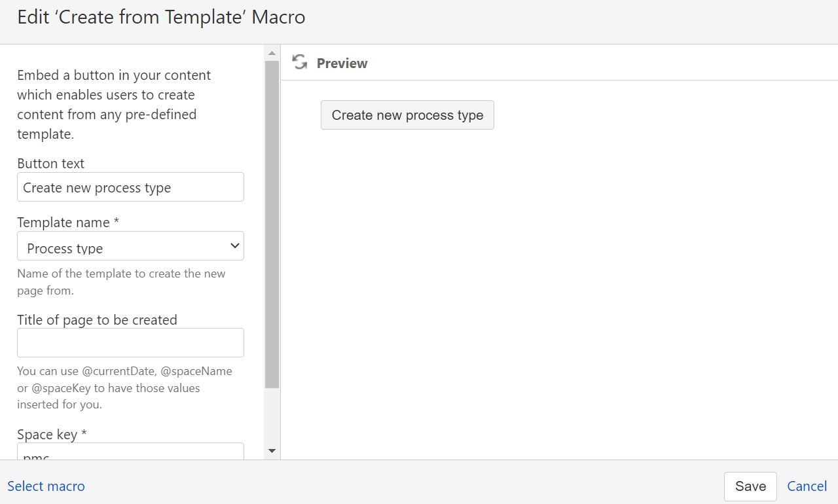This screenshot has height=504, width=838.
Task: Click the Space key input box
Action: coord(130,452)
